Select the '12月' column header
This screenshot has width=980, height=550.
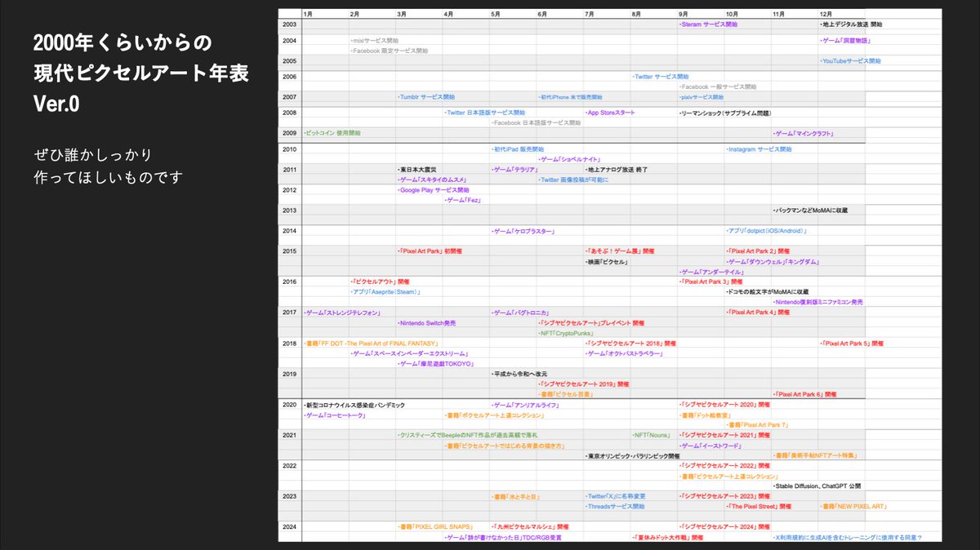click(826, 14)
